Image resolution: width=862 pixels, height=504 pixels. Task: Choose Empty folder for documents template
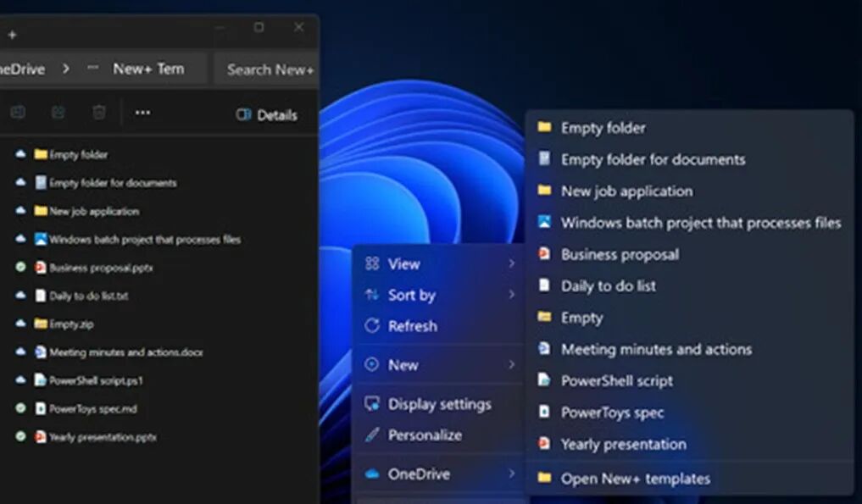pos(689,159)
